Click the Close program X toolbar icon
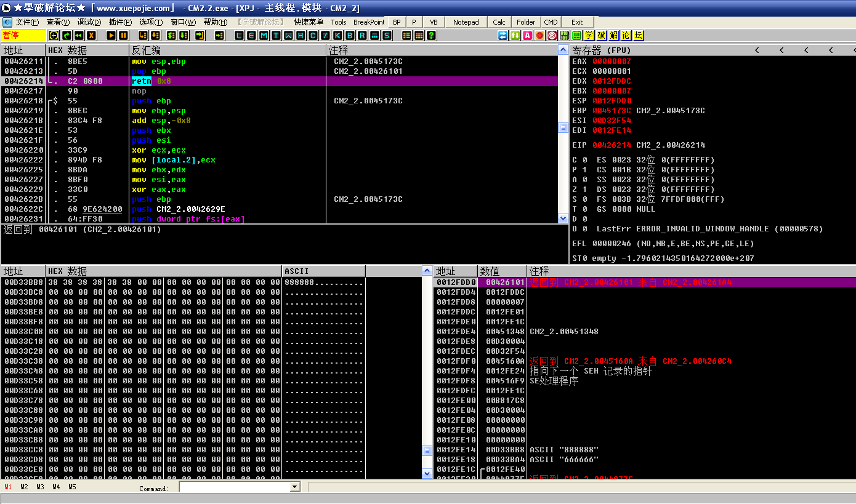Screen dimensions: 856x504 click(x=91, y=36)
